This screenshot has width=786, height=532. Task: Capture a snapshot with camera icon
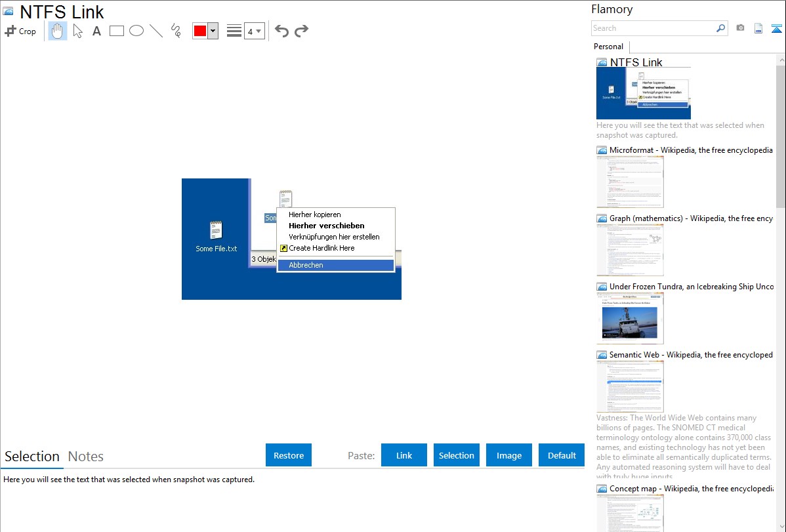[740, 28]
